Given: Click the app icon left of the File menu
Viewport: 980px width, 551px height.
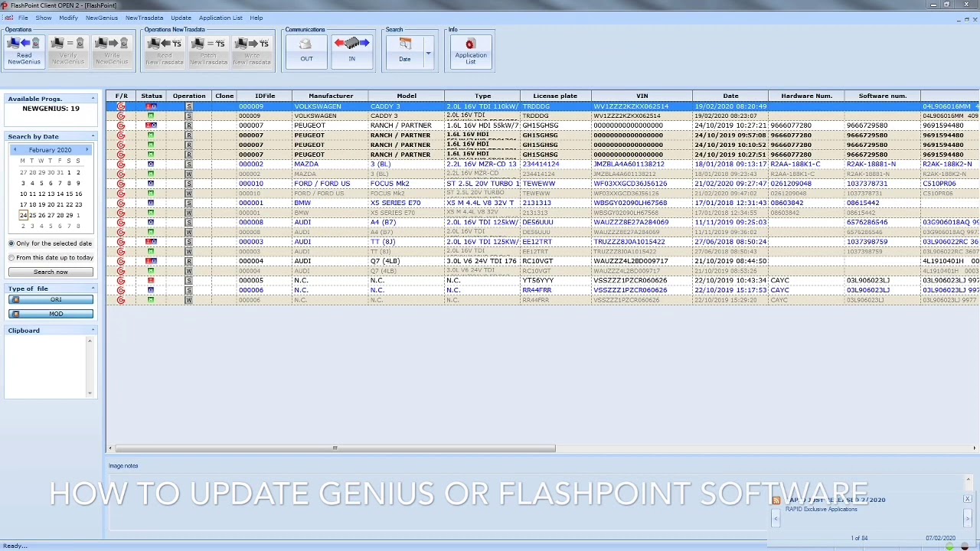Looking at the screenshot, I should pos(8,18).
